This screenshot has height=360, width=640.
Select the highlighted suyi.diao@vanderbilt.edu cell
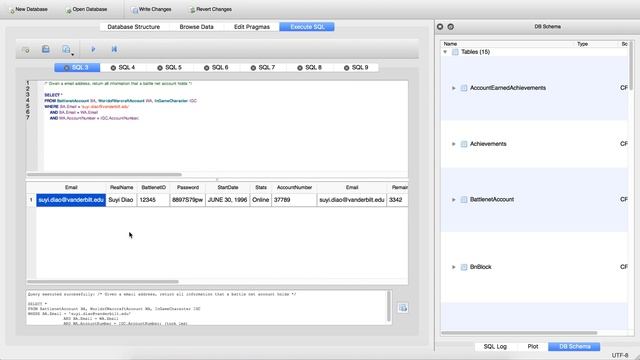tap(71, 200)
